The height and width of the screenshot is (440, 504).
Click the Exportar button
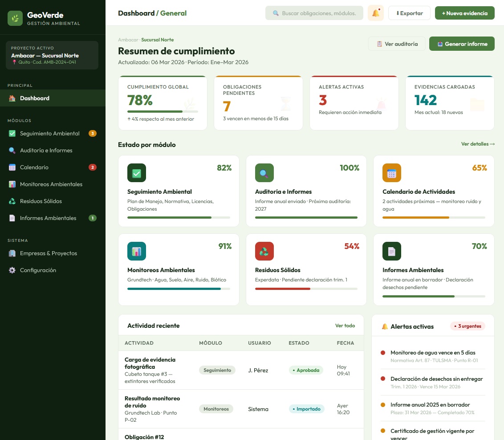[x=409, y=13]
